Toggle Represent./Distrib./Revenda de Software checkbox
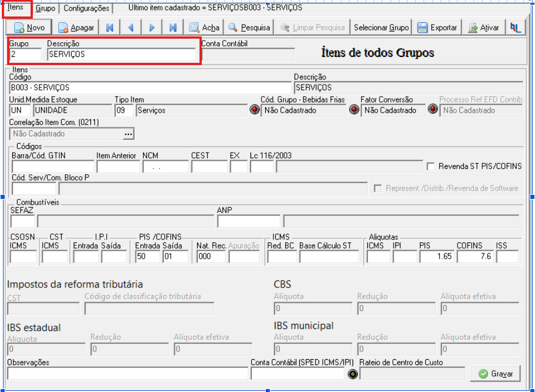Viewport: 535px width, 392px height. click(x=378, y=188)
